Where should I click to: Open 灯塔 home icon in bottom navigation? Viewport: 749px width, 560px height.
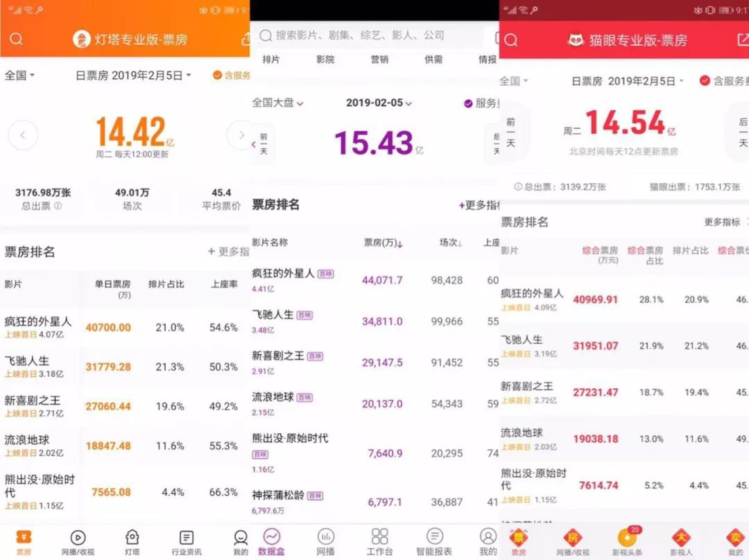tap(132, 543)
